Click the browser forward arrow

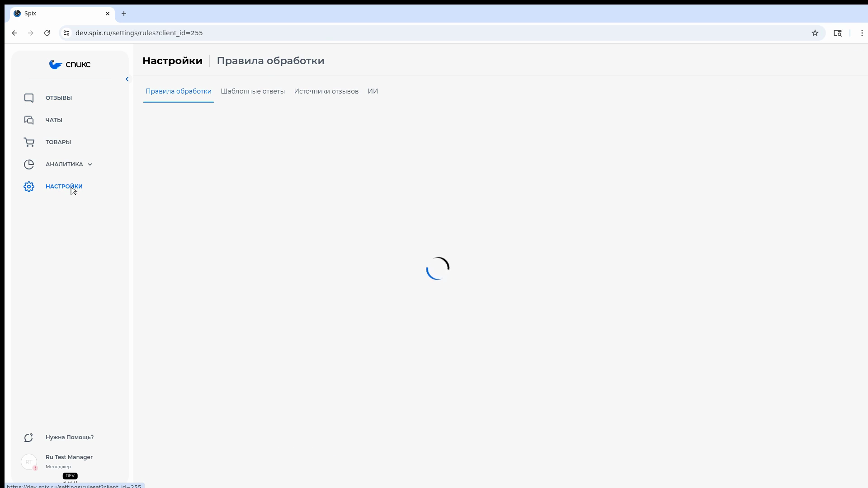(x=31, y=33)
